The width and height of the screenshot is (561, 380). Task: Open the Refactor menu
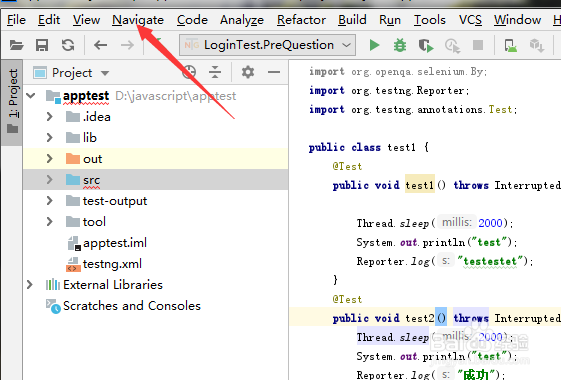301,20
